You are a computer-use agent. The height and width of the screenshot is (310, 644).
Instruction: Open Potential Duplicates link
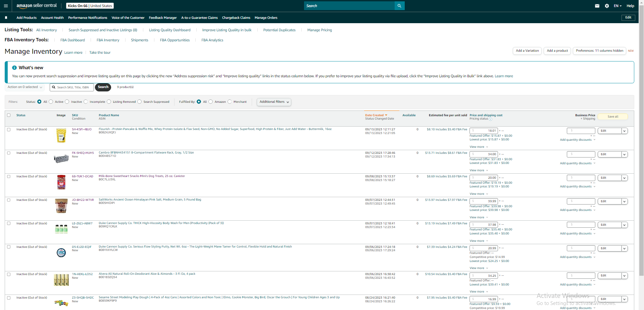click(x=279, y=30)
